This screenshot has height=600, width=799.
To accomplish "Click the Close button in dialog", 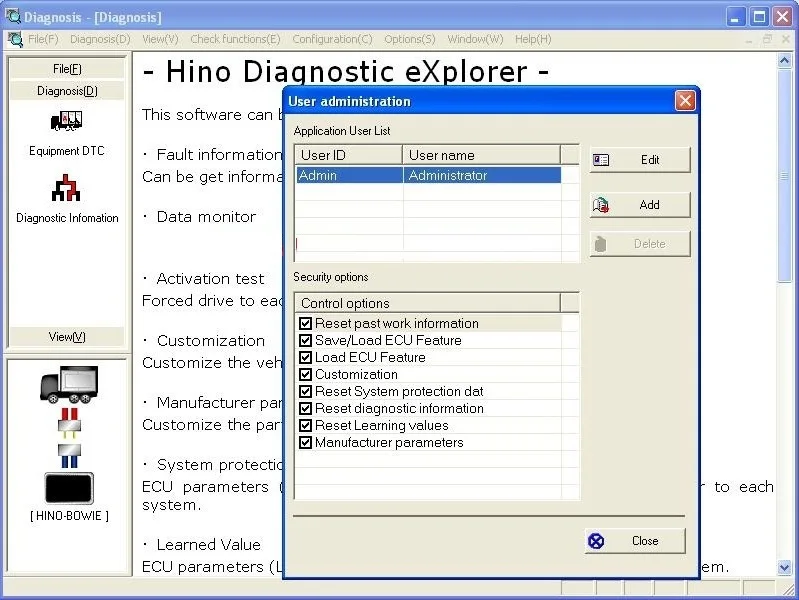I will [x=635, y=541].
